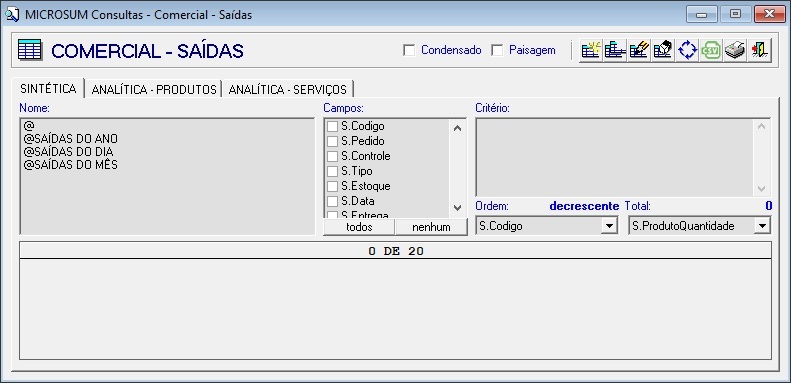Image resolution: width=791 pixels, height=383 pixels.
Task: Check the S.Pedido field
Action: [x=332, y=141]
